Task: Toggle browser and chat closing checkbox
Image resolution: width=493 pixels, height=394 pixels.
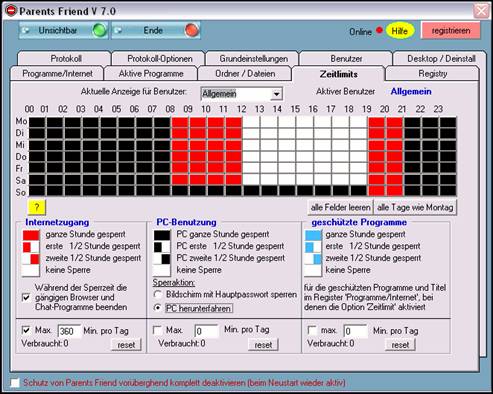Action: point(26,297)
